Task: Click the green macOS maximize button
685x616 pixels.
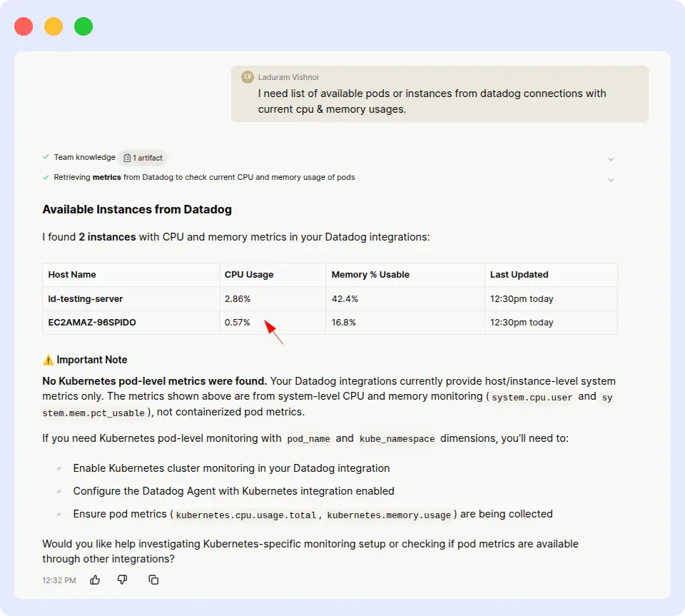Action: pos(83,26)
